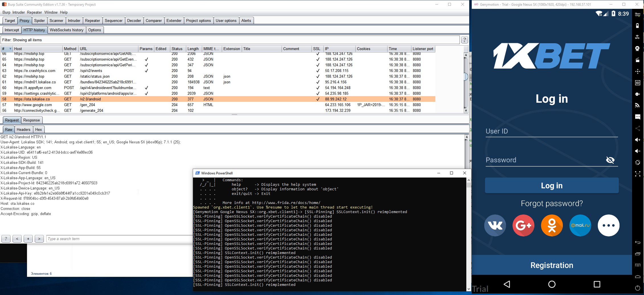Decrease emulator volume in Genymotion sidebar
The width and height of the screenshot is (644, 295).
click(638, 151)
